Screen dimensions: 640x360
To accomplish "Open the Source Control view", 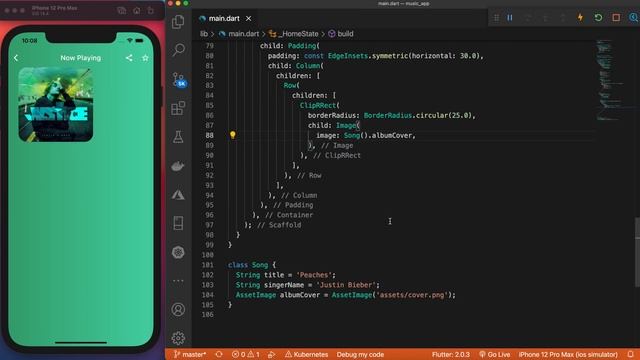I will [178, 79].
